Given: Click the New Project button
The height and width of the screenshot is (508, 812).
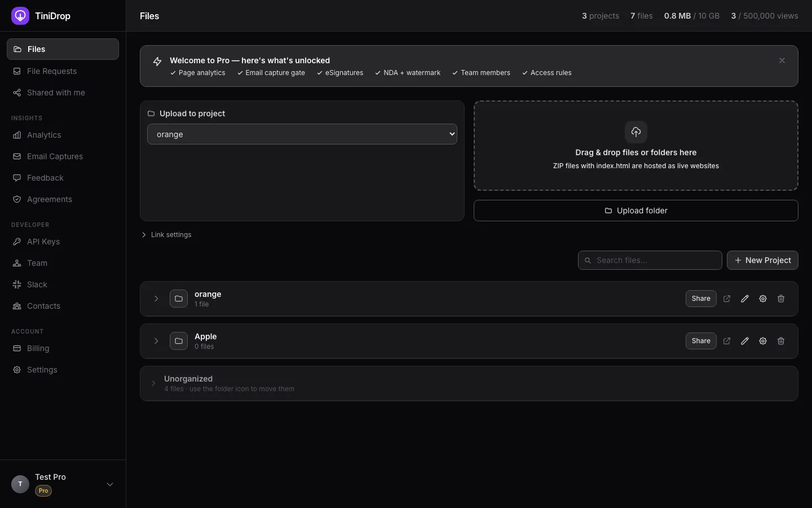Looking at the screenshot, I should point(762,260).
